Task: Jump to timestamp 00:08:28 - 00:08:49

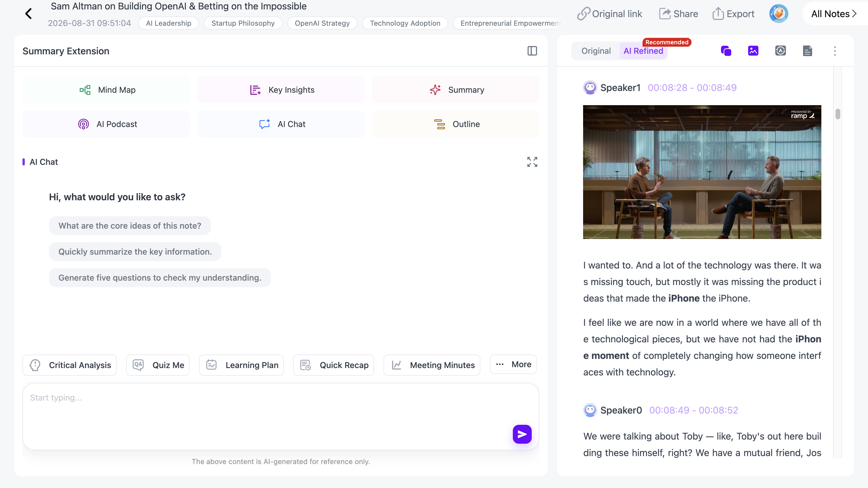Action: pos(692,88)
